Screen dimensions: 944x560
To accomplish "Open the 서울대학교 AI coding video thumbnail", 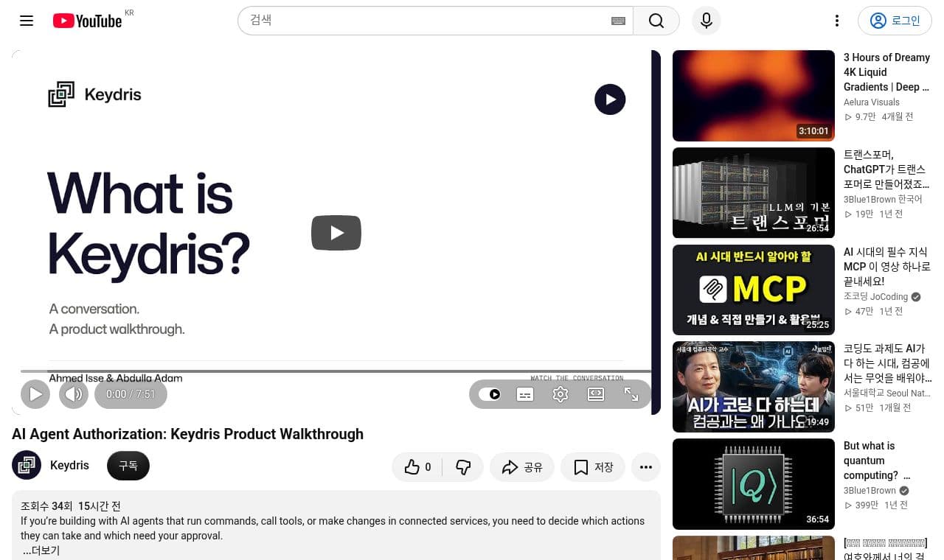I will pos(754,387).
